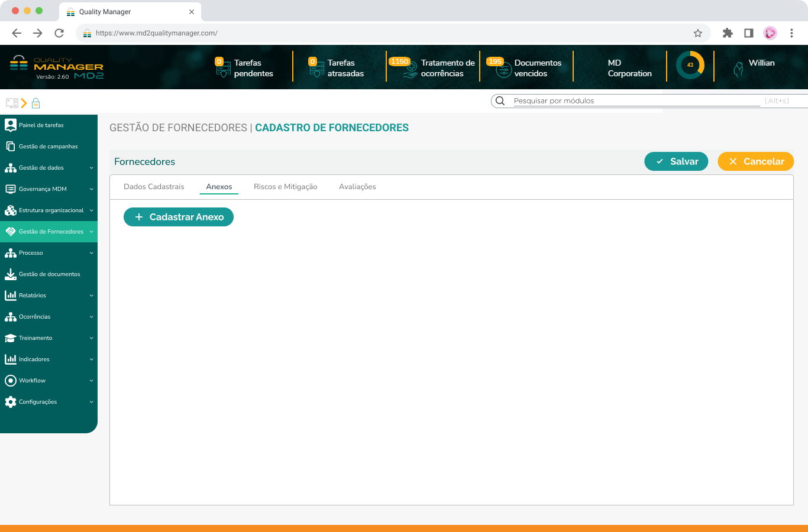The width and height of the screenshot is (808, 532).
Task: Click the circular progress indicator showing 43
Action: point(690,66)
